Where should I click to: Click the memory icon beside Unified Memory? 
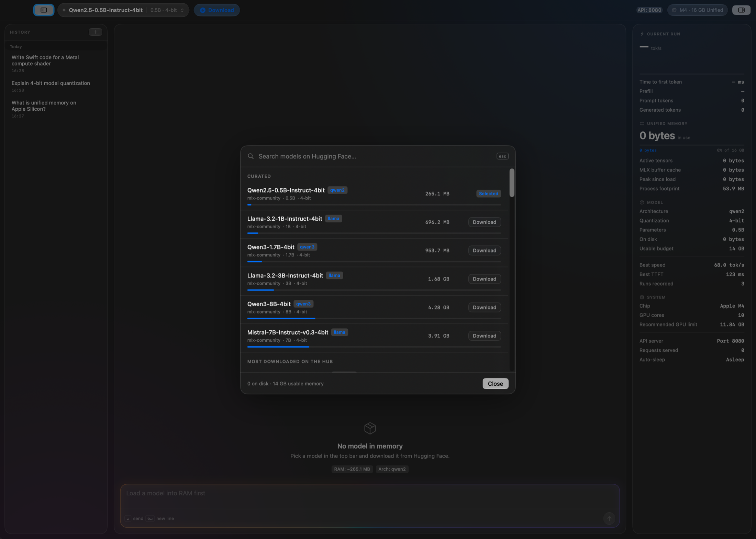(642, 123)
